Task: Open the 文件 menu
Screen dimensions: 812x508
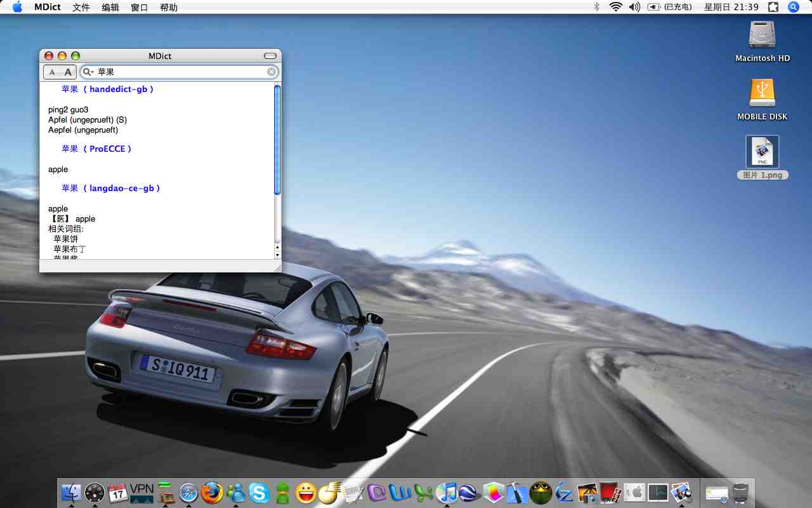Action: pyautogui.click(x=81, y=8)
